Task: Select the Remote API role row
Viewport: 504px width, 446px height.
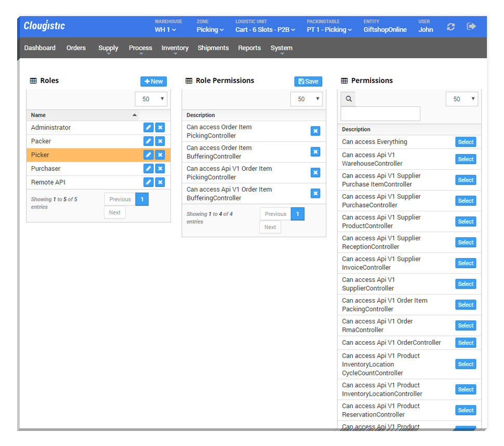Action: (x=98, y=182)
